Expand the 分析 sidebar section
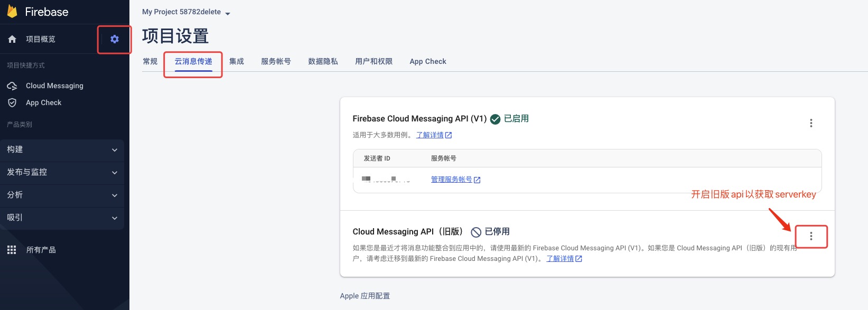 click(x=62, y=195)
